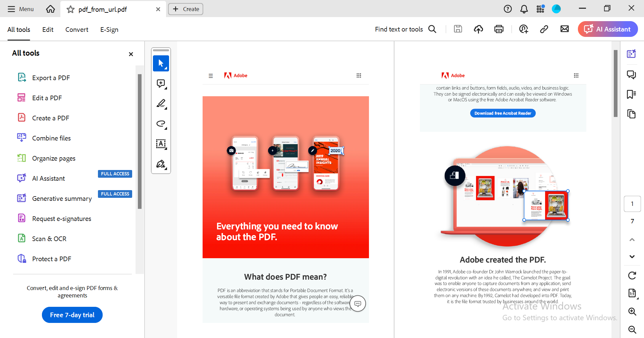This screenshot has width=644, height=338.
Task: Close the pdf_from_url.pdf tab
Action: (158, 9)
